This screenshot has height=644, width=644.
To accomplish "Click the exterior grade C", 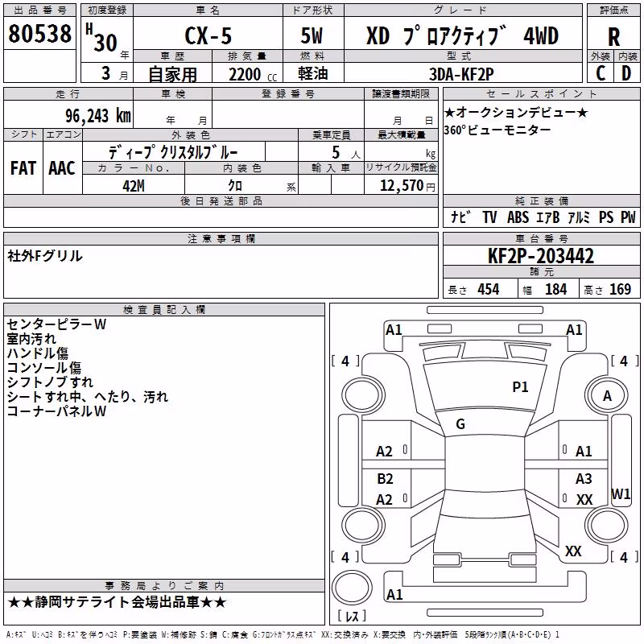I will 601,73.
